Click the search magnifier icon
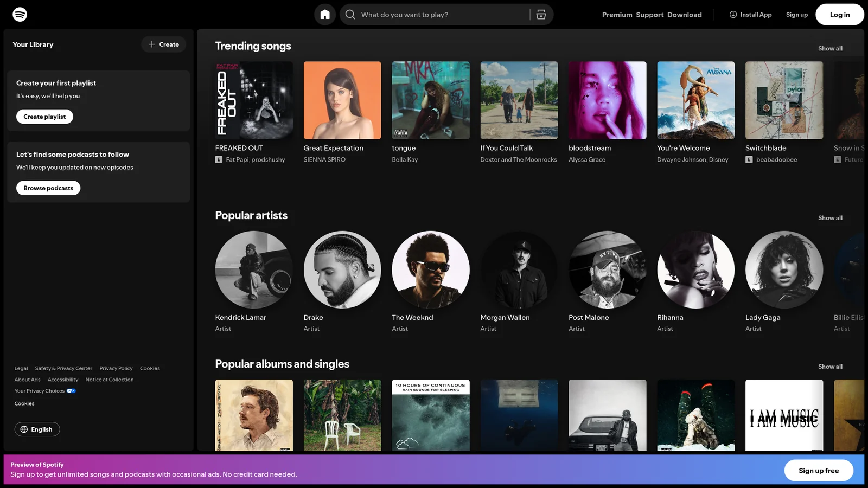 [350, 15]
